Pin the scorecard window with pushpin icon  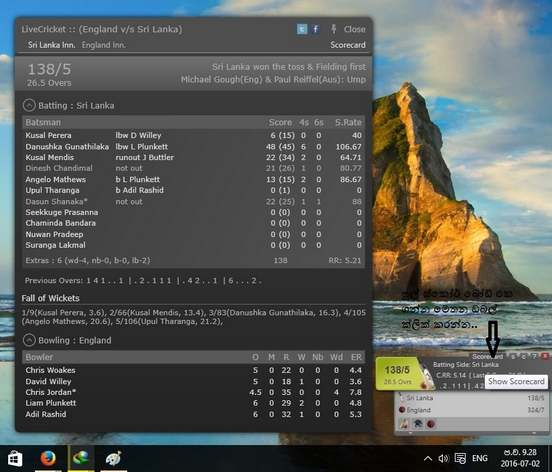333,29
